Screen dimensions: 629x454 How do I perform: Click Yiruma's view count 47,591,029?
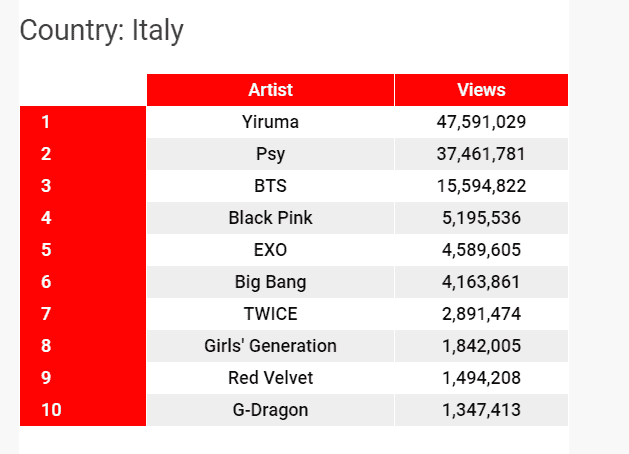481,122
